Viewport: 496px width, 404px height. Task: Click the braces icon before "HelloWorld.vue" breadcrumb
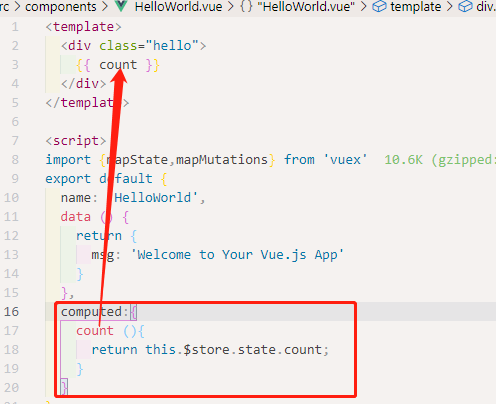coord(246,6)
